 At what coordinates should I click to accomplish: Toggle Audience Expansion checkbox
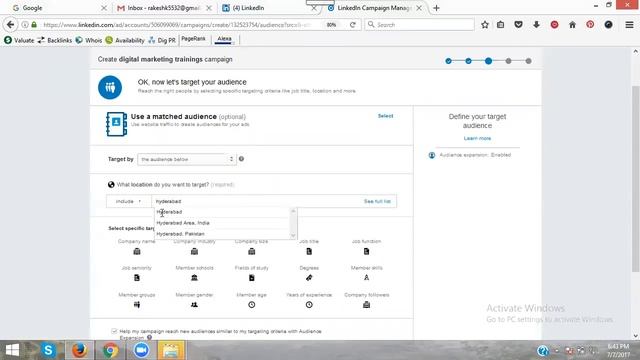click(x=114, y=331)
